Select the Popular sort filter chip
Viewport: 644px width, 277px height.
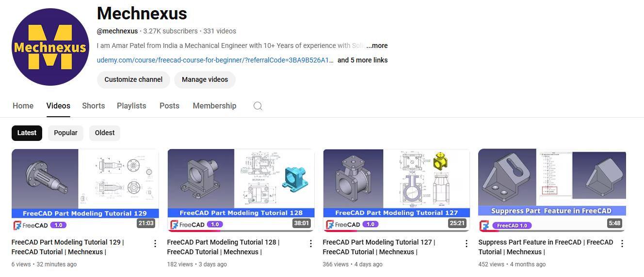point(65,133)
